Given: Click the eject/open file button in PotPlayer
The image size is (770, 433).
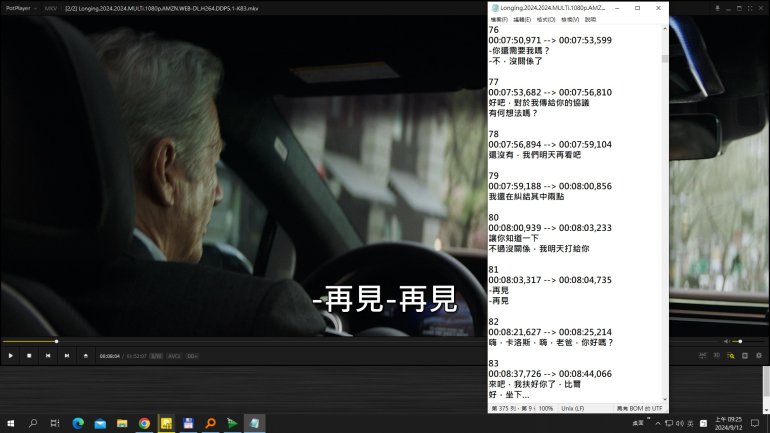Looking at the screenshot, I should click(x=85, y=355).
